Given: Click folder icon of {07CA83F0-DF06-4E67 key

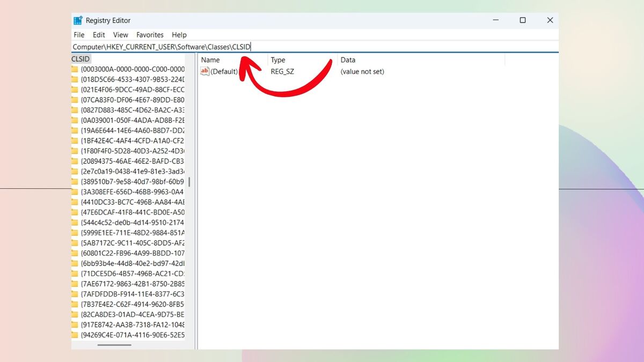Looking at the screenshot, I should tap(75, 100).
